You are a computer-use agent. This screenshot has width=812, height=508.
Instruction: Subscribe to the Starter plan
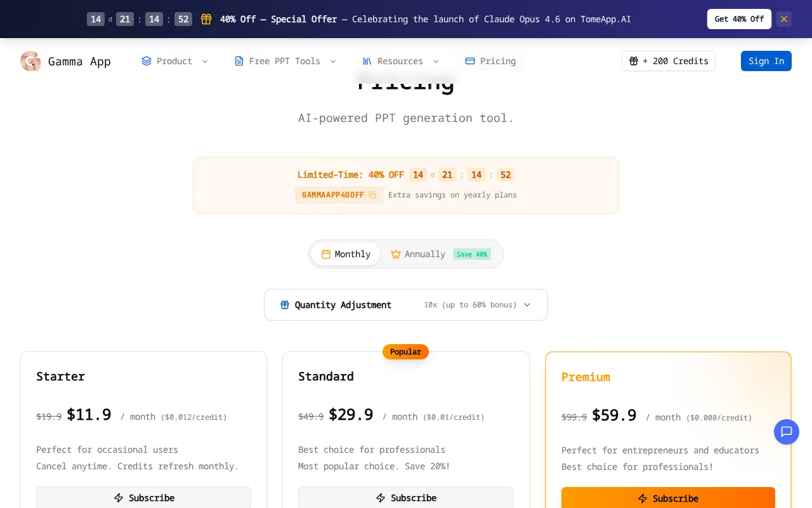pyautogui.click(x=143, y=498)
